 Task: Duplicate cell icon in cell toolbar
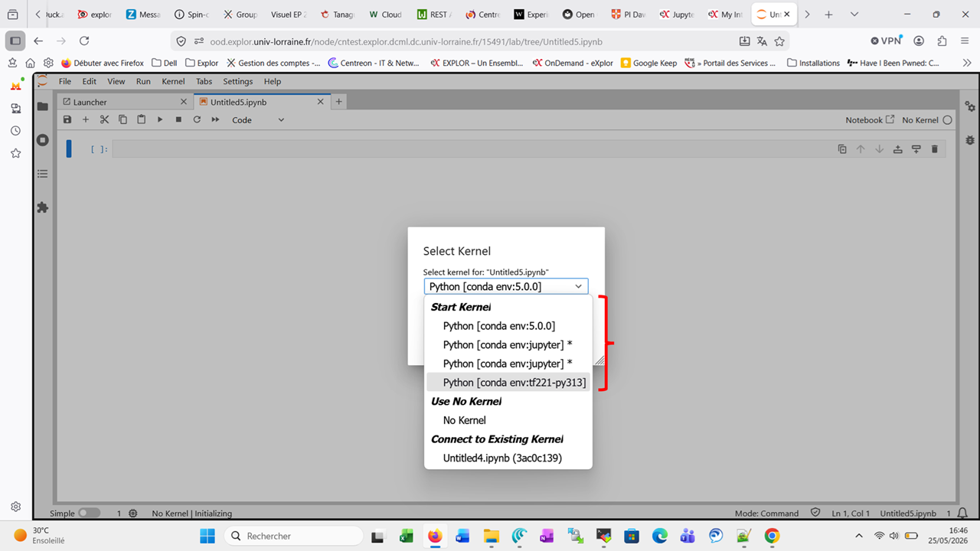[x=842, y=149]
